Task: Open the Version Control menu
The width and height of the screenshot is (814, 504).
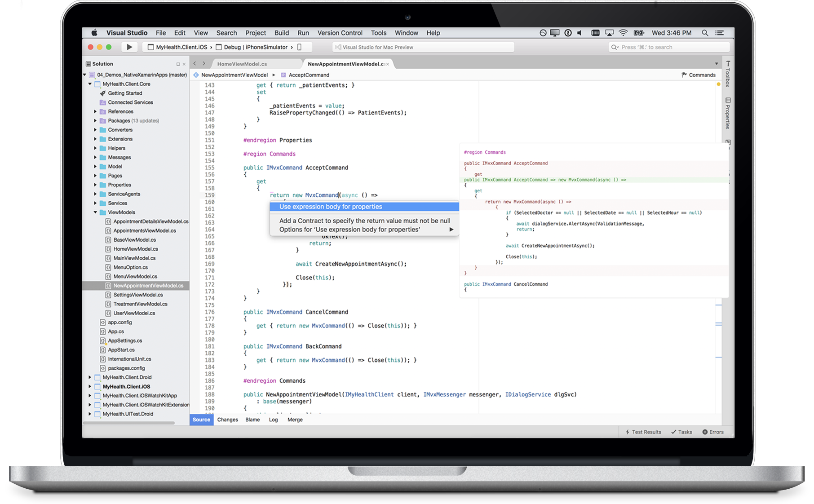Action: coord(340,32)
